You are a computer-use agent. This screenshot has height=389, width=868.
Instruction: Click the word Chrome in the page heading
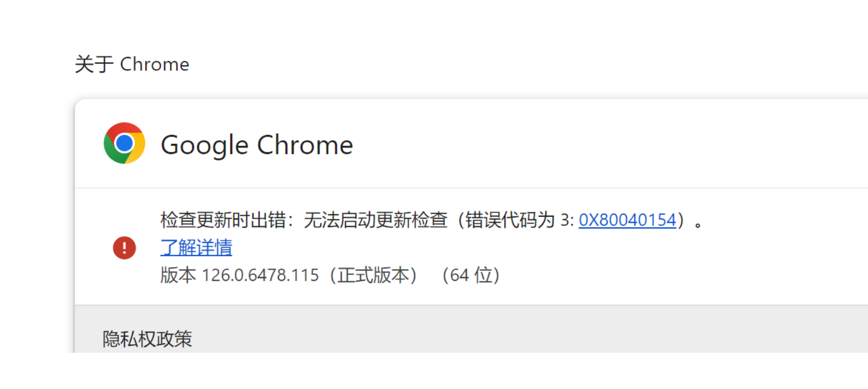point(155,64)
